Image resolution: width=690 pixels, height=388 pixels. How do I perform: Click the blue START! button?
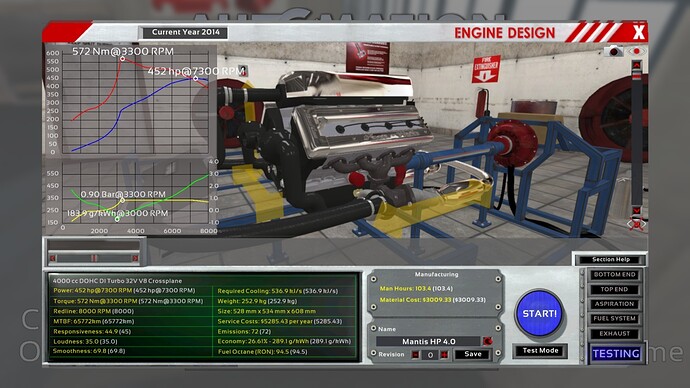click(x=540, y=314)
